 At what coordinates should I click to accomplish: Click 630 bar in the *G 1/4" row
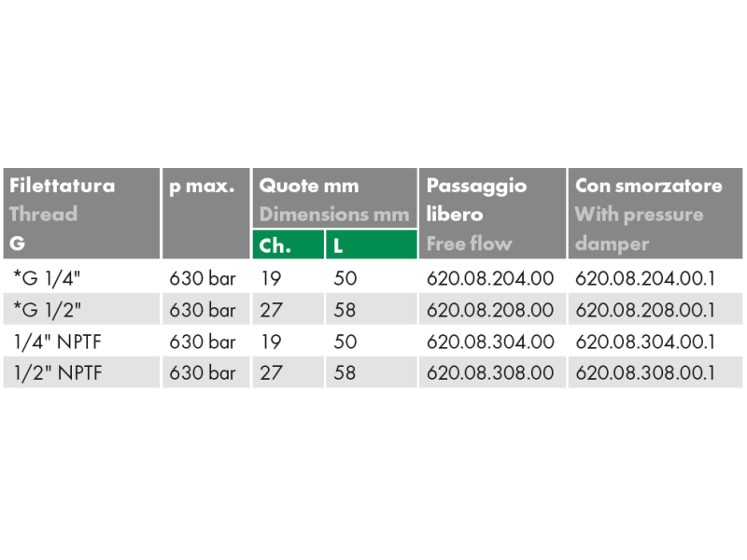coord(203,278)
